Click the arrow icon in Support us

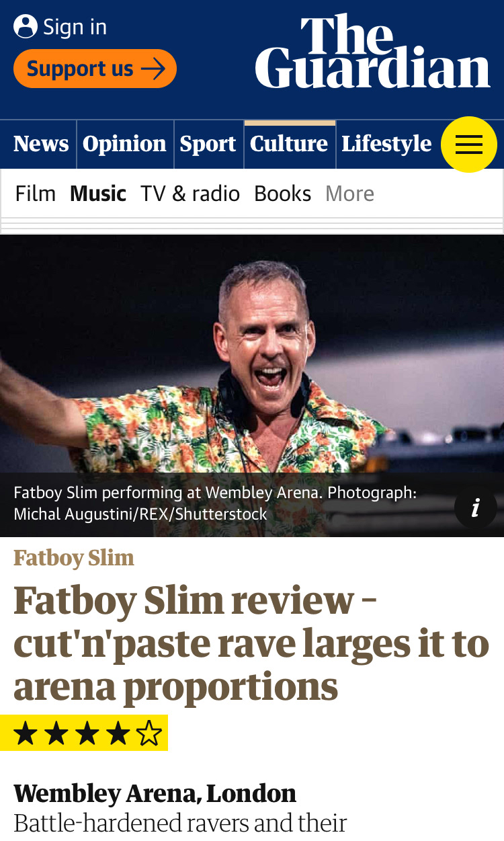coord(153,69)
